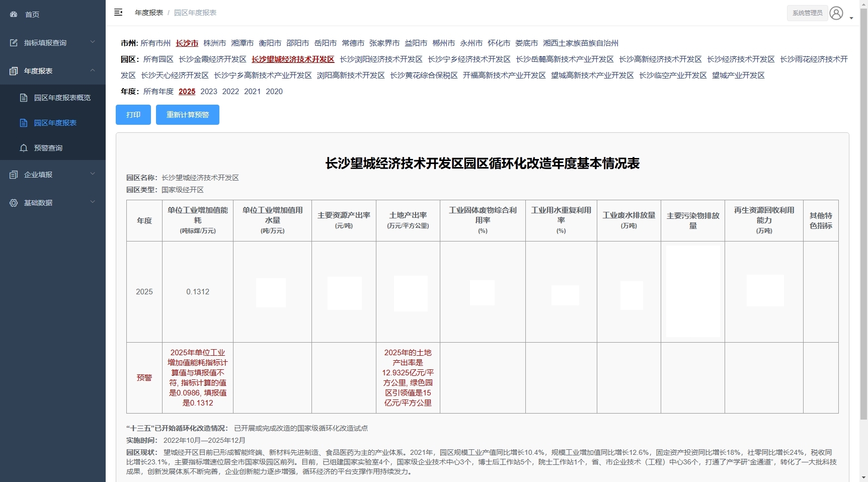Open the 年度报表 breadcrumb entry
Image resolution: width=868 pixels, height=482 pixels.
(x=148, y=12)
